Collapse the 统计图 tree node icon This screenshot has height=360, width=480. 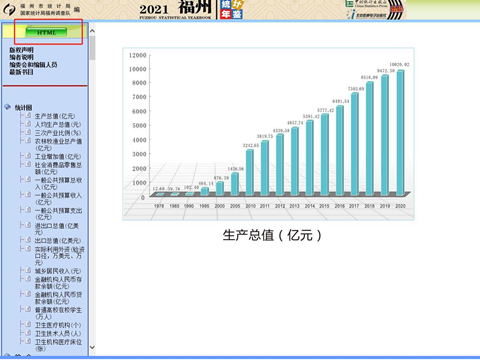pos(7,107)
